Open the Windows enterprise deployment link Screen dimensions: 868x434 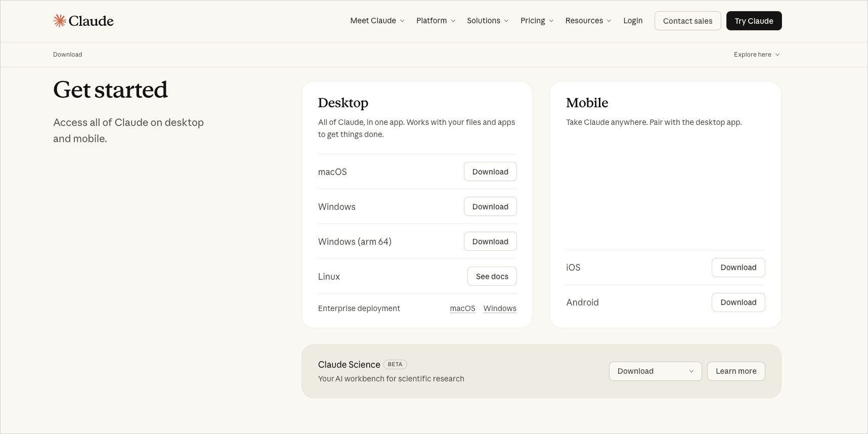(x=500, y=309)
